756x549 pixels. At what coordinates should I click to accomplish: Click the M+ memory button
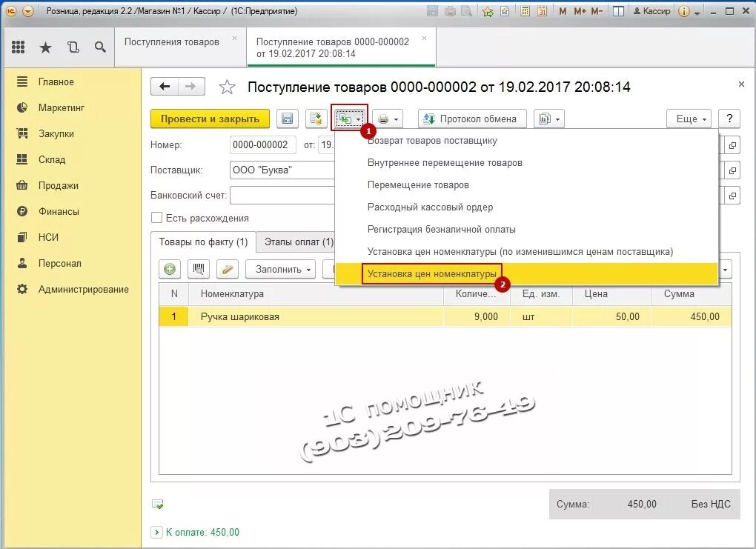click(580, 11)
